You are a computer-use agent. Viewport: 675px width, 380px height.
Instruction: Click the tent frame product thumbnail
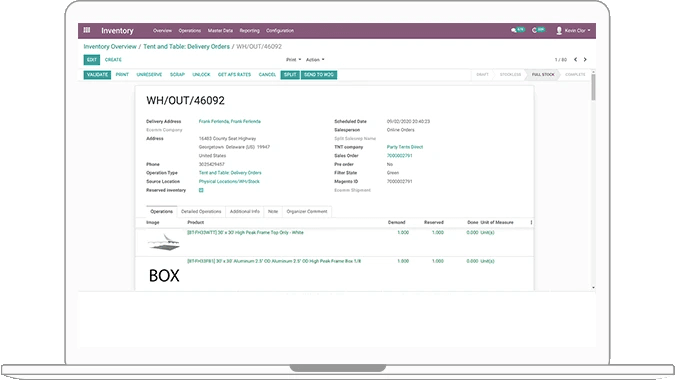164,242
